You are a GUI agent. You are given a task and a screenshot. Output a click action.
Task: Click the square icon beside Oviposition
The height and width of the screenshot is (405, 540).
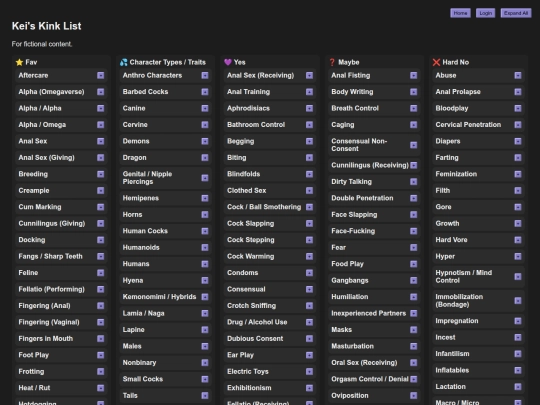pyautogui.click(x=414, y=395)
